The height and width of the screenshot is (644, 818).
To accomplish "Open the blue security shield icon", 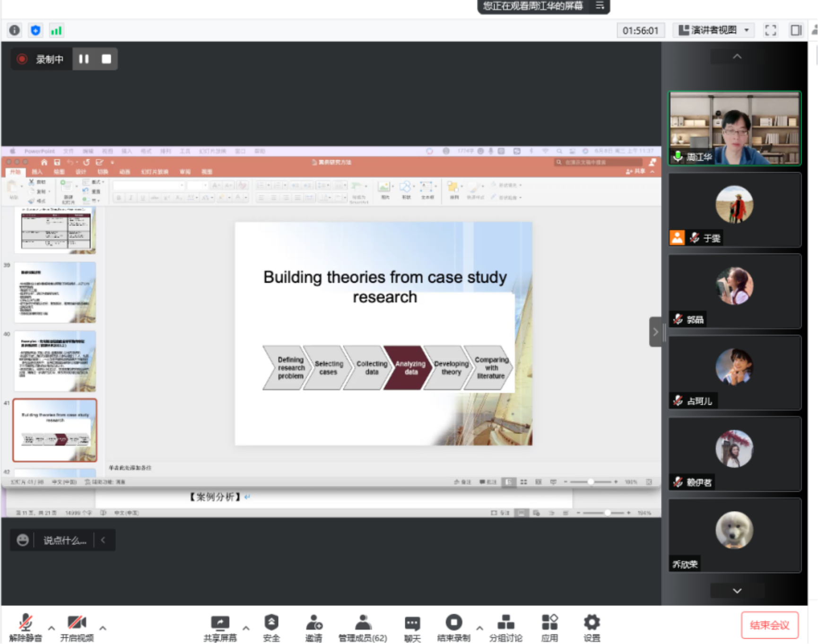I will point(35,30).
